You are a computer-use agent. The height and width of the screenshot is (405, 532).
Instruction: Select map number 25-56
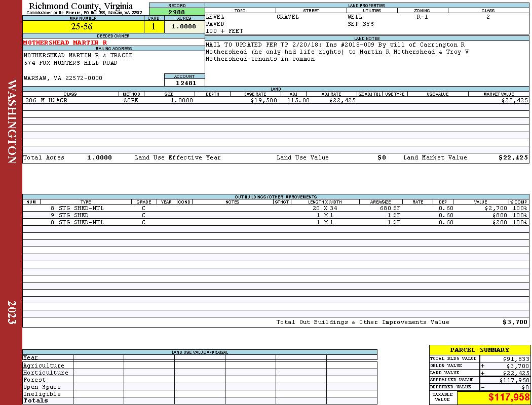click(x=82, y=26)
